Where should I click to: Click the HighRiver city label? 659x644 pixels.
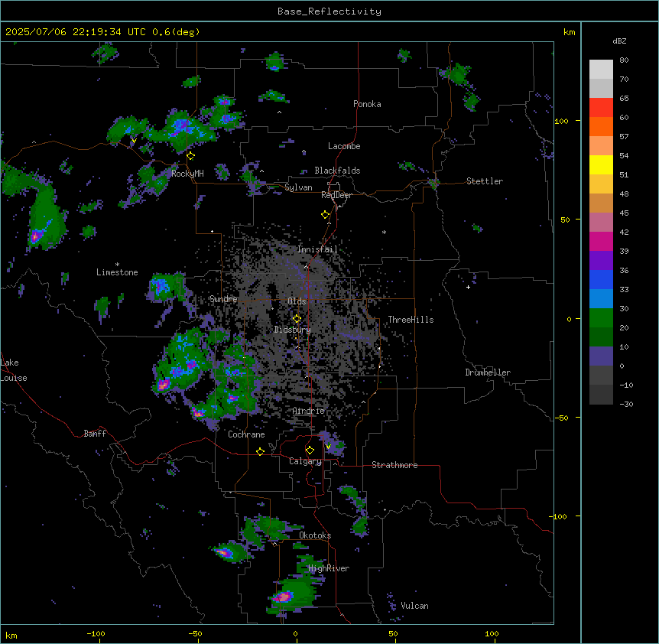(x=329, y=568)
